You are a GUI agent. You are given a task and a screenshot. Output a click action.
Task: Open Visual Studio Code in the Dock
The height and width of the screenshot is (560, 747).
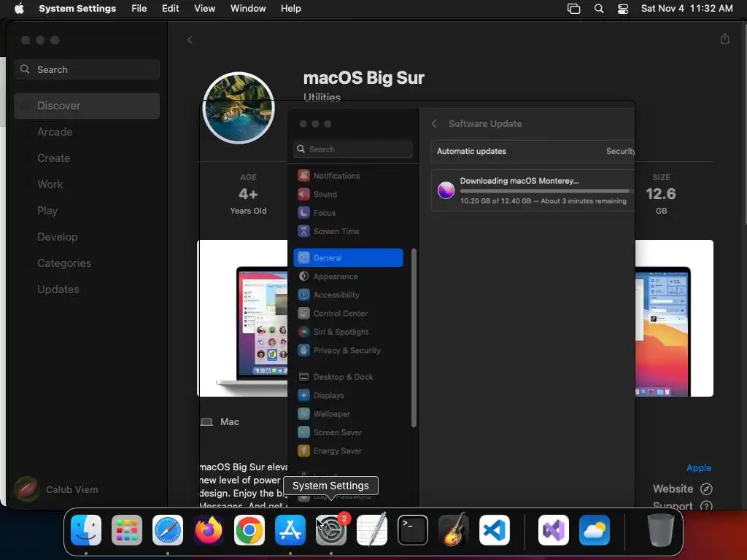coord(495,530)
